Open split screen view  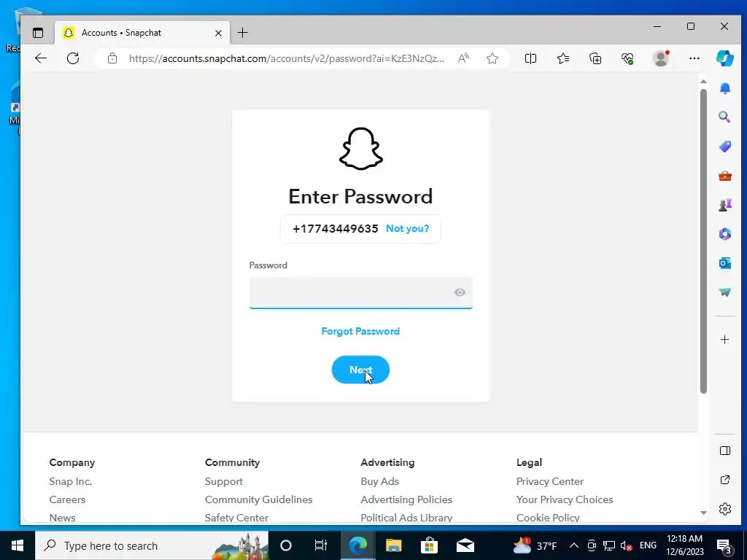tap(530, 58)
